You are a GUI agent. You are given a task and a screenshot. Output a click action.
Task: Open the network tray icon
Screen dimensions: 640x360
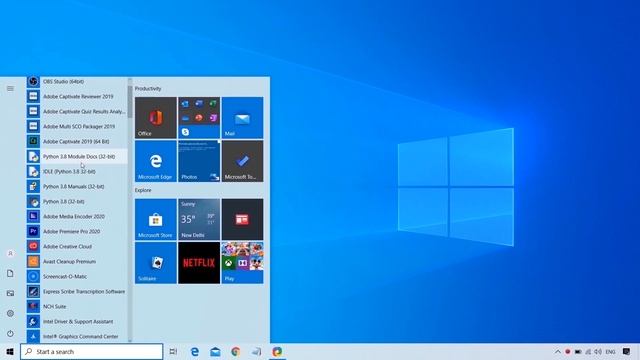(588, 351)
